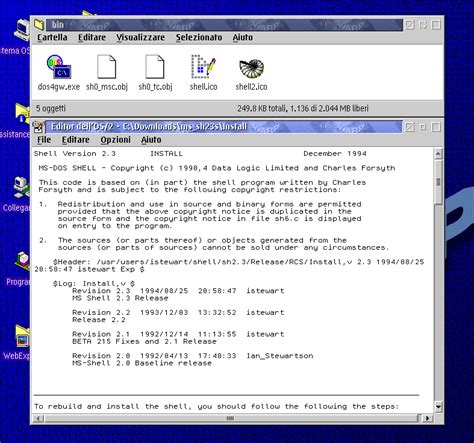This screenshot has width=474, height=443.
Task: Open Cartella menu in bin window
Action: coord(52,37)
